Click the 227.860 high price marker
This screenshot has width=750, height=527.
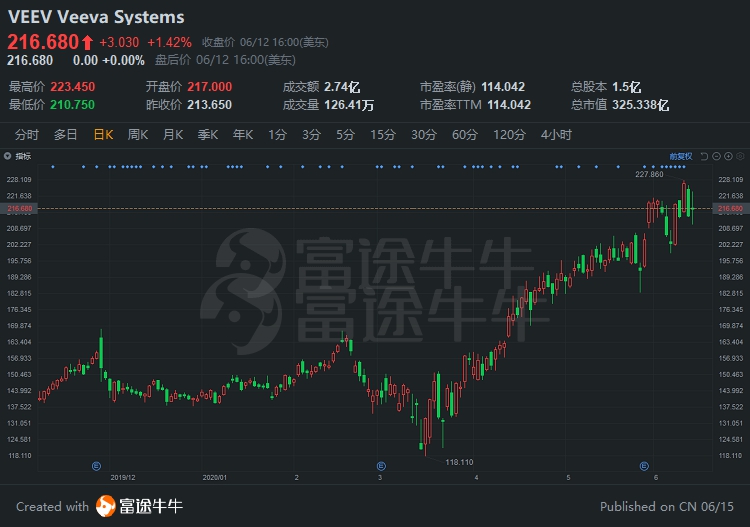tap(649, 174)
